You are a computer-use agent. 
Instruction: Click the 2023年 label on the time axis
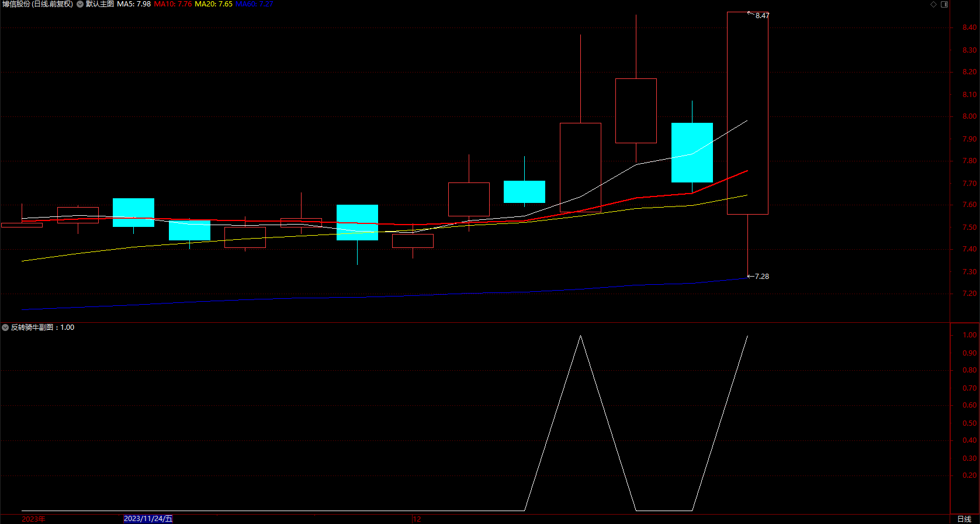33,519
